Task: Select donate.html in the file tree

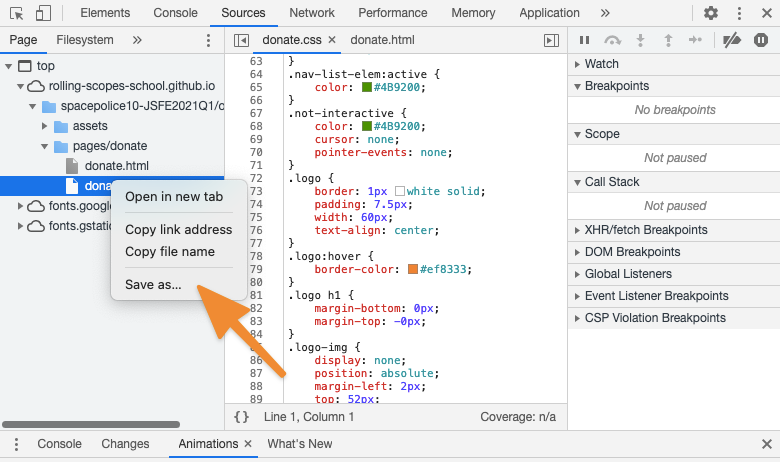Action: pos(116,166)
